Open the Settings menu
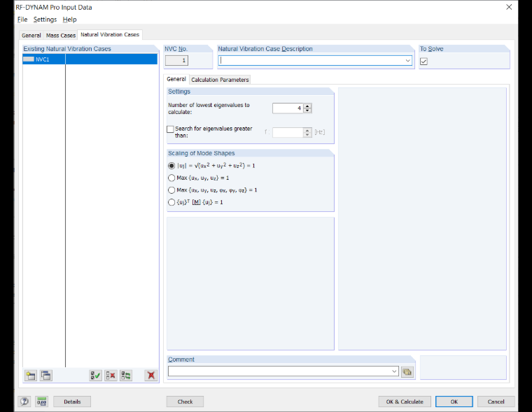This screenshot has height=412, width=532. 45,20
